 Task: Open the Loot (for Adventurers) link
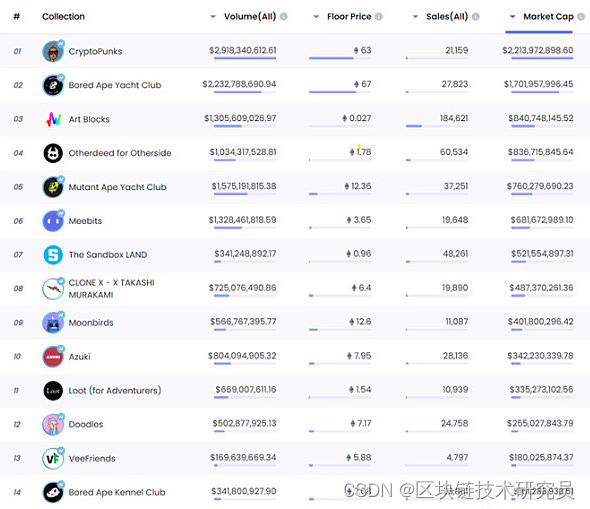(115, 390)
